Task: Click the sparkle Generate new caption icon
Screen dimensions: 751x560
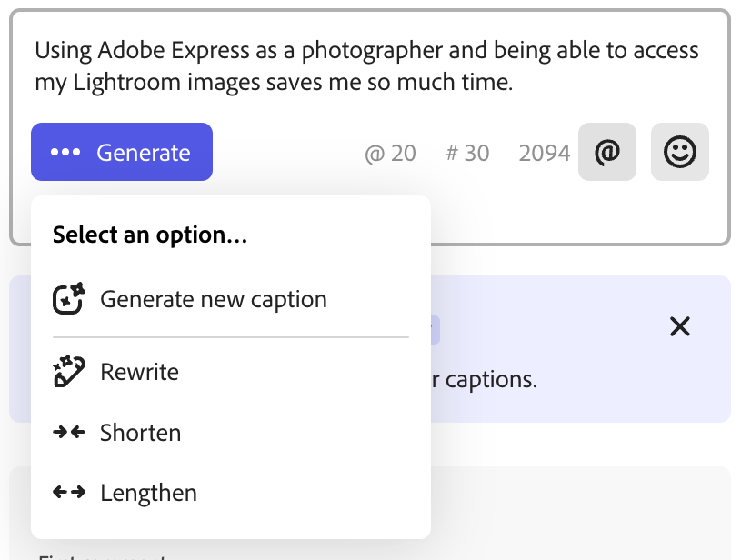Action: tap(70, 299)
